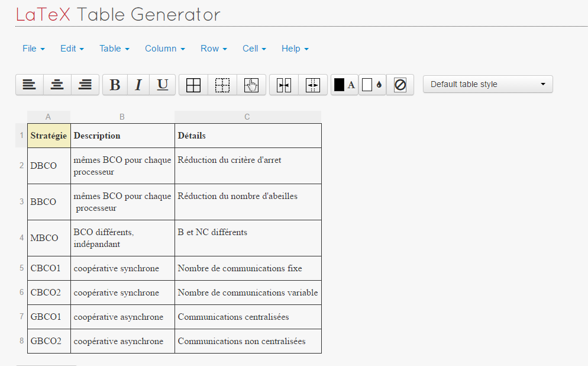The image size is (588, 366).
Task: Toggle right text alignment
Action: [85, 84]
